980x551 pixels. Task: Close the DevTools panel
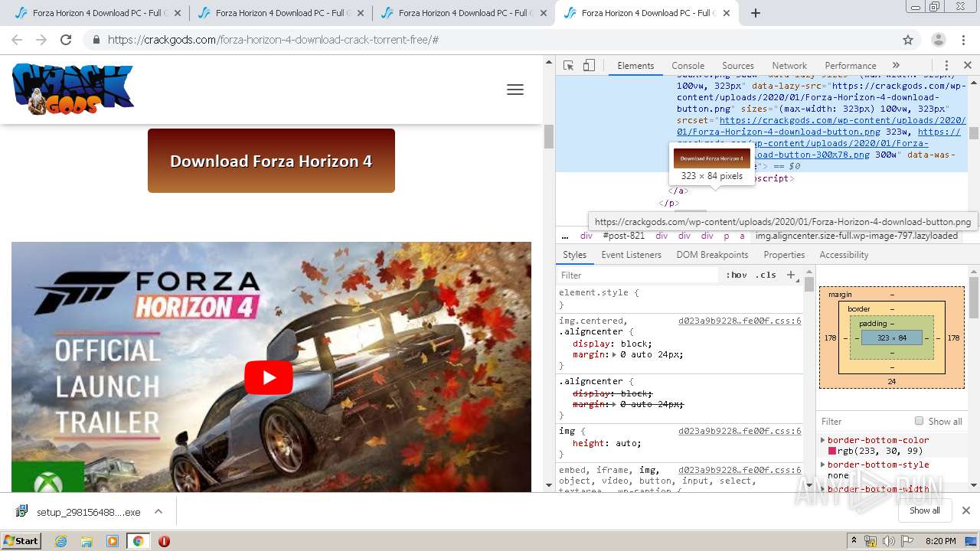(x=968, y=66)
